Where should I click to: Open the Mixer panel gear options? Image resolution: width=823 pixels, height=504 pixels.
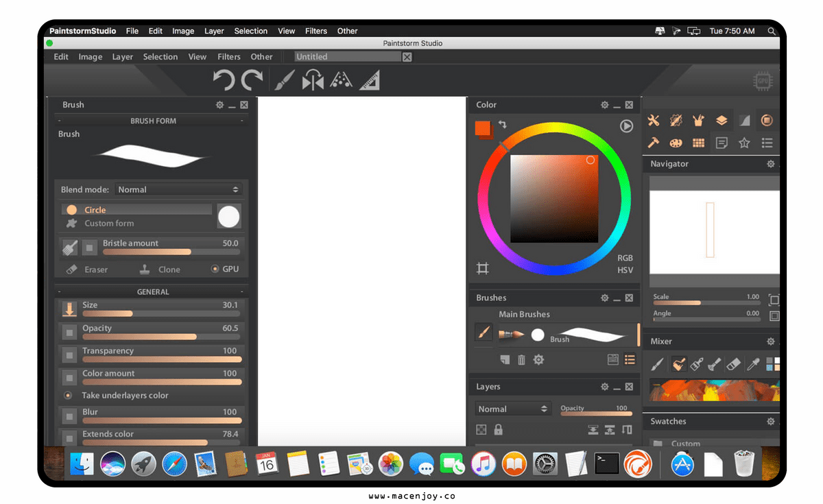tap(771, 341)
